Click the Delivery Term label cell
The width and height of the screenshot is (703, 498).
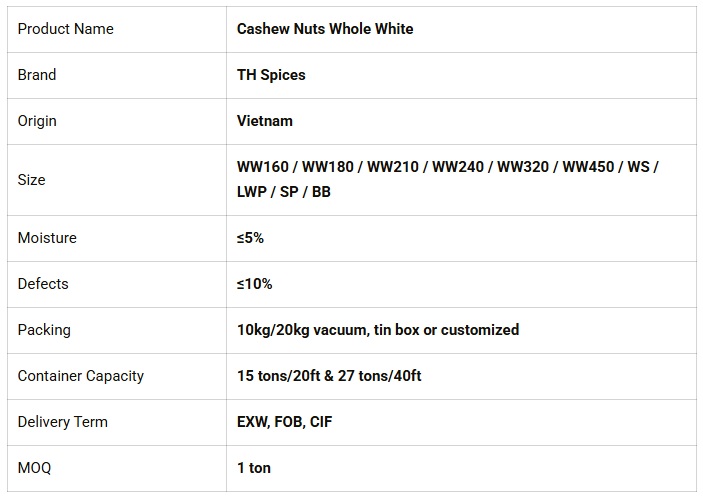(x=63, y=422)
